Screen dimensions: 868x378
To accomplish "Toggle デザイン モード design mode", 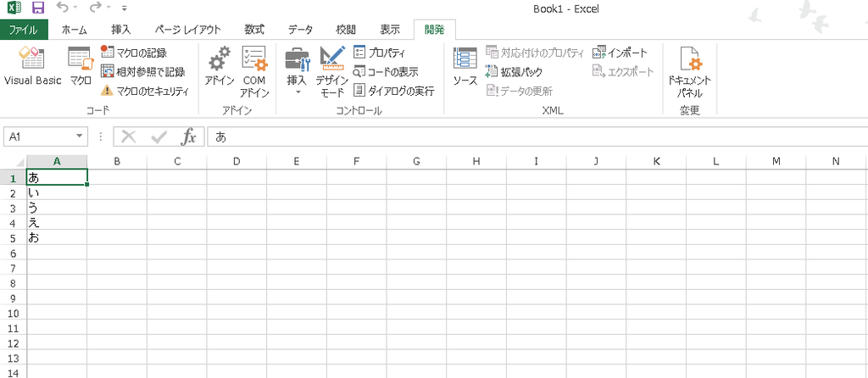I will 332,72.
